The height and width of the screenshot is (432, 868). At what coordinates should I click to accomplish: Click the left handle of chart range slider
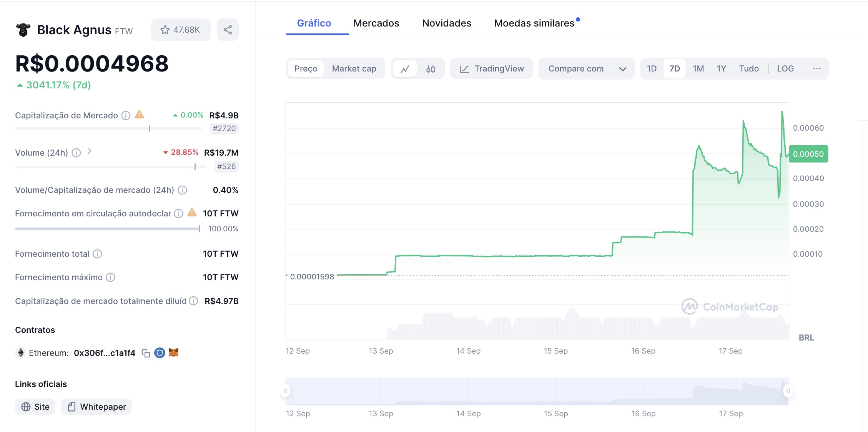click(x=285, y=391)
